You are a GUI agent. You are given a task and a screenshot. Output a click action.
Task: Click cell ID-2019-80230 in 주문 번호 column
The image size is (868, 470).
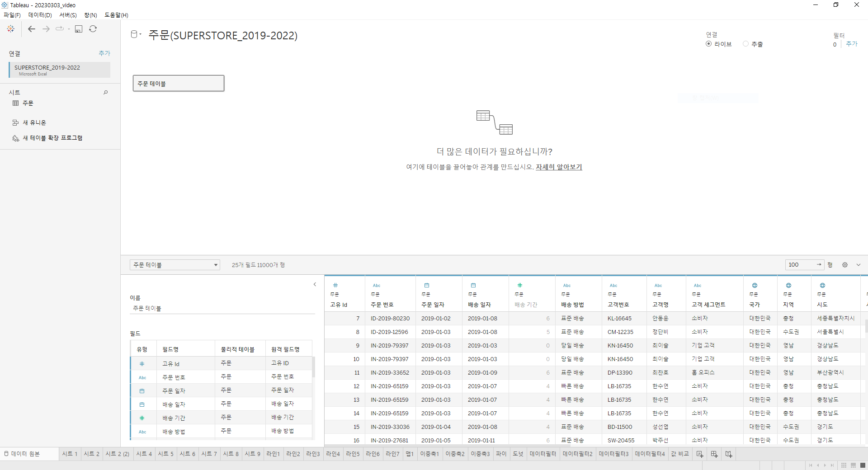390,318
